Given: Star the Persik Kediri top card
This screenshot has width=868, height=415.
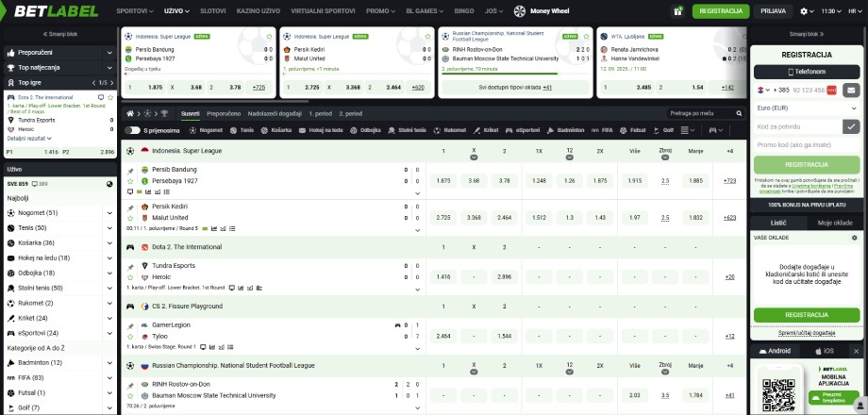Looking at the screenshot, I should pos(428,37).
